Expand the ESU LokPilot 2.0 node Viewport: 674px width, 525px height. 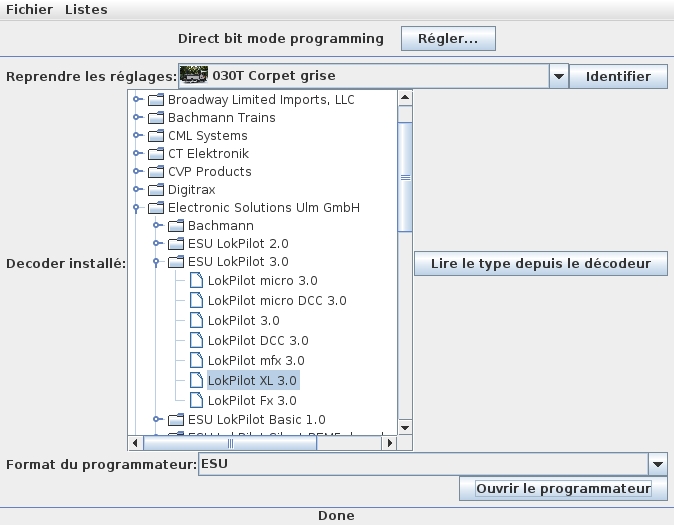tap(157, 243)
